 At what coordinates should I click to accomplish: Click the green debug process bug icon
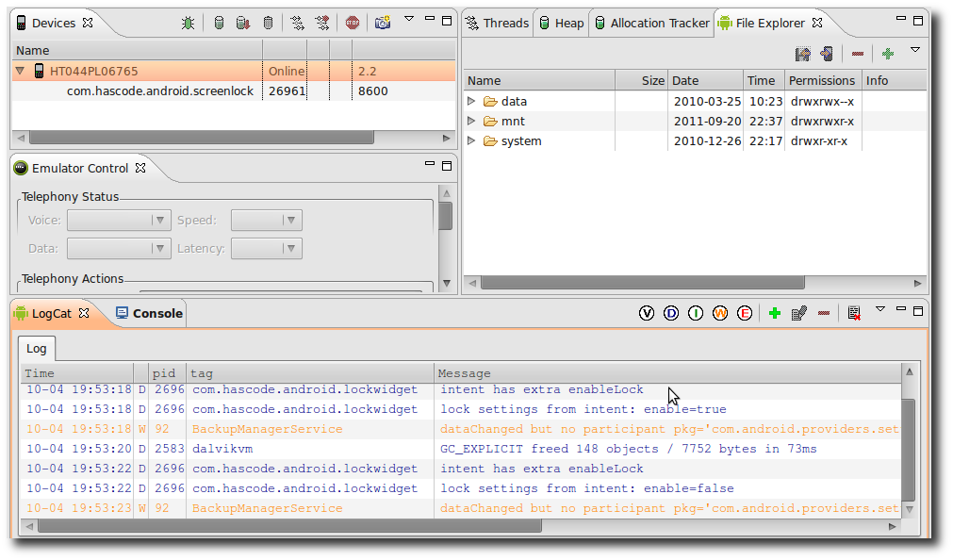pyautogui.click(x=189, y=23)
